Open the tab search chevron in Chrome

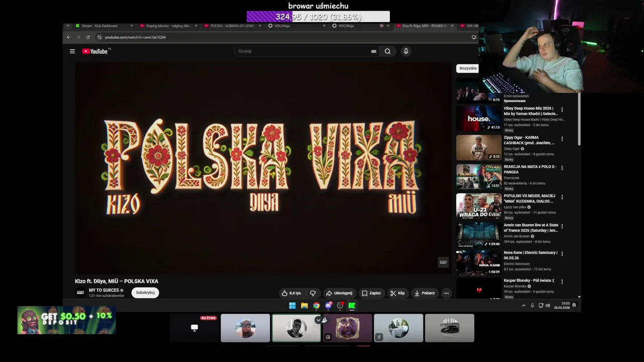(x=68, y=26)
